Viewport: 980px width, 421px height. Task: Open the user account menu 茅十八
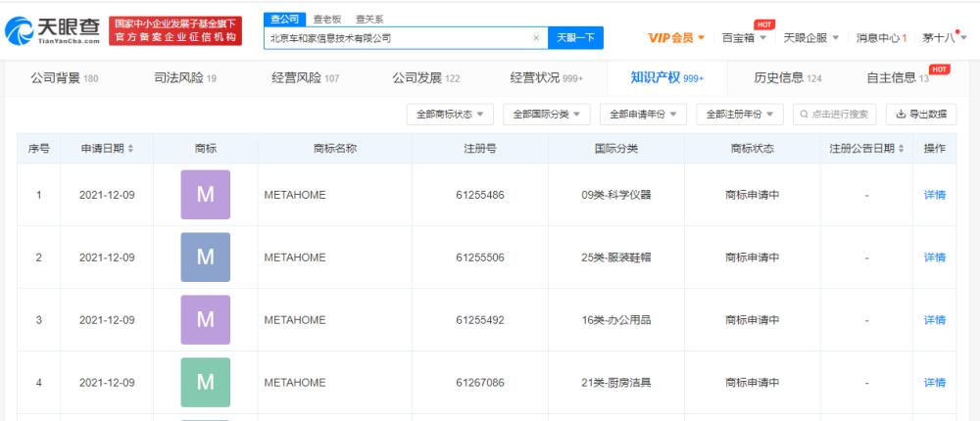click(x=945, y=38)
